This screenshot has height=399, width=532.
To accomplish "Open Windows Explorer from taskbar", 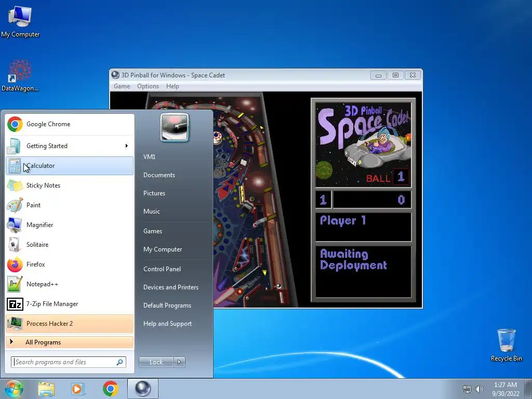I will tap(46, 389).
